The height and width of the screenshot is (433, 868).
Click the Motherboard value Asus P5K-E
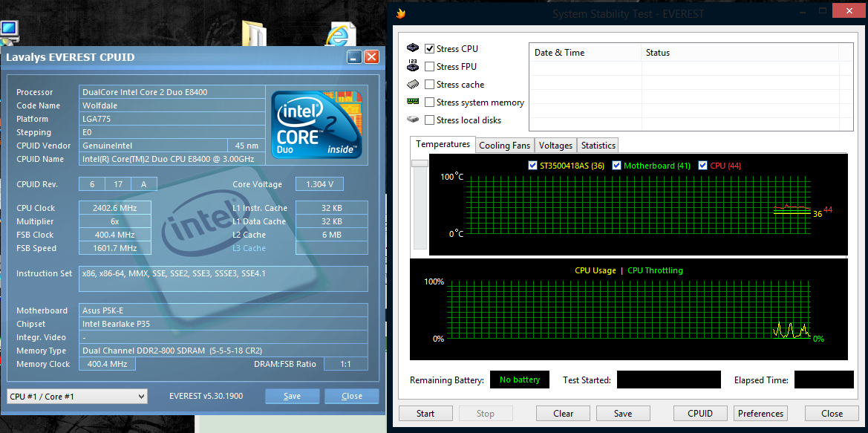coord(223,310)
